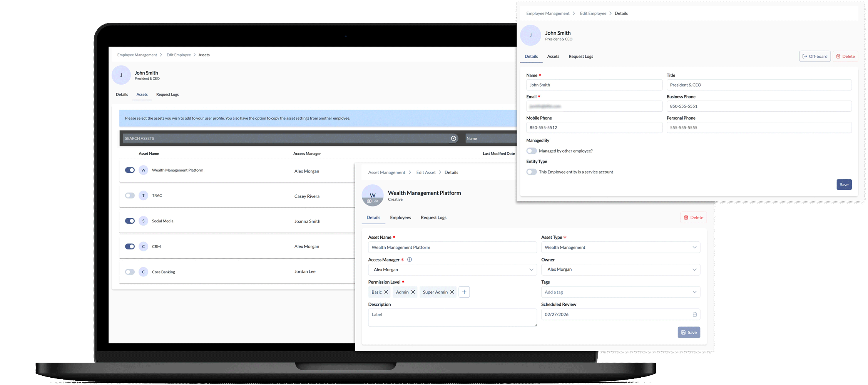Turn on the service account entity toggle
Image resolution: width=868 pixels, height=385 pixels.
(x=531, y=172)
